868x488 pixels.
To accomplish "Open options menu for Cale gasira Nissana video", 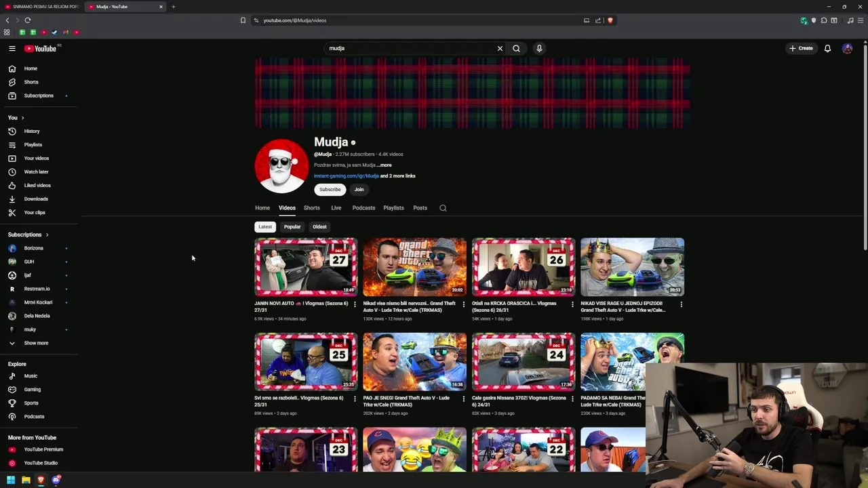I will 572,399.
